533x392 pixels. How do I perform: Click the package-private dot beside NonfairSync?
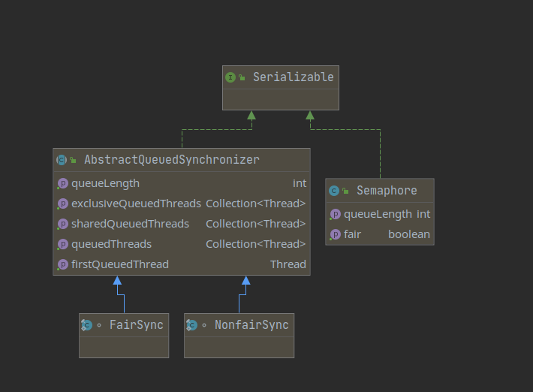(204, 325)
